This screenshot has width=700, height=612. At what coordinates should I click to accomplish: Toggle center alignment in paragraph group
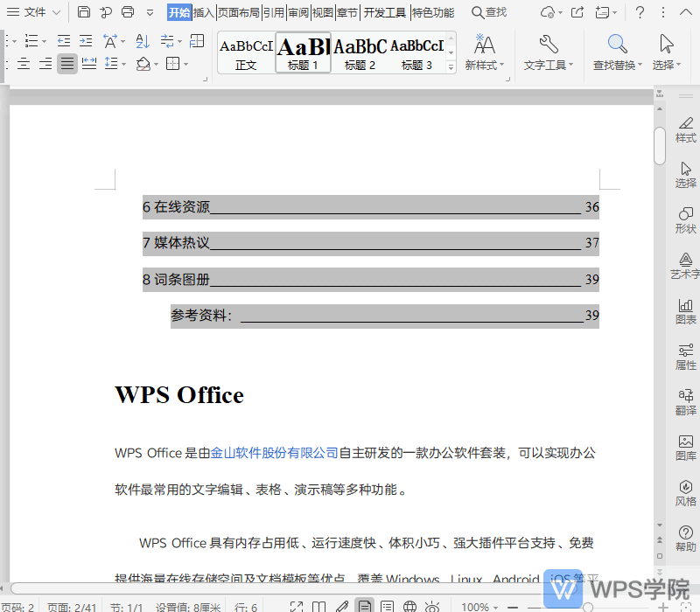pyautogui.click(x=24, y=63)
